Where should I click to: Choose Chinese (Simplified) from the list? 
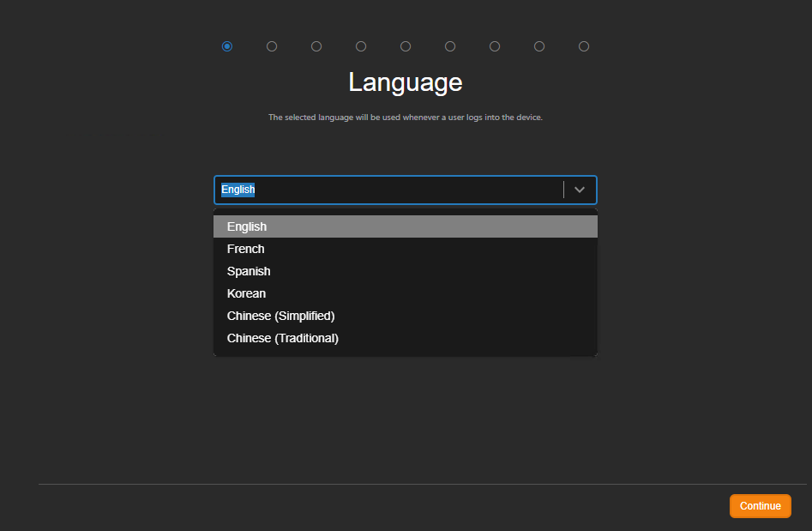(406, 316)
